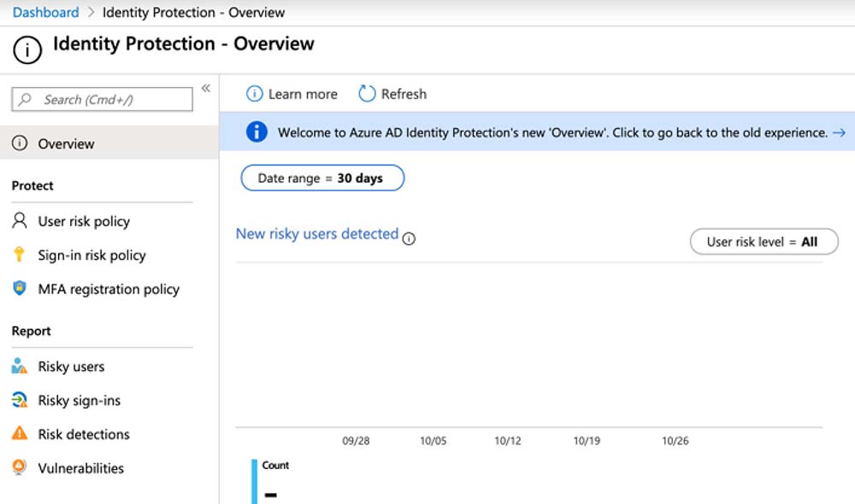
Task: Open the User risk level filter
Action: [762, 242]
